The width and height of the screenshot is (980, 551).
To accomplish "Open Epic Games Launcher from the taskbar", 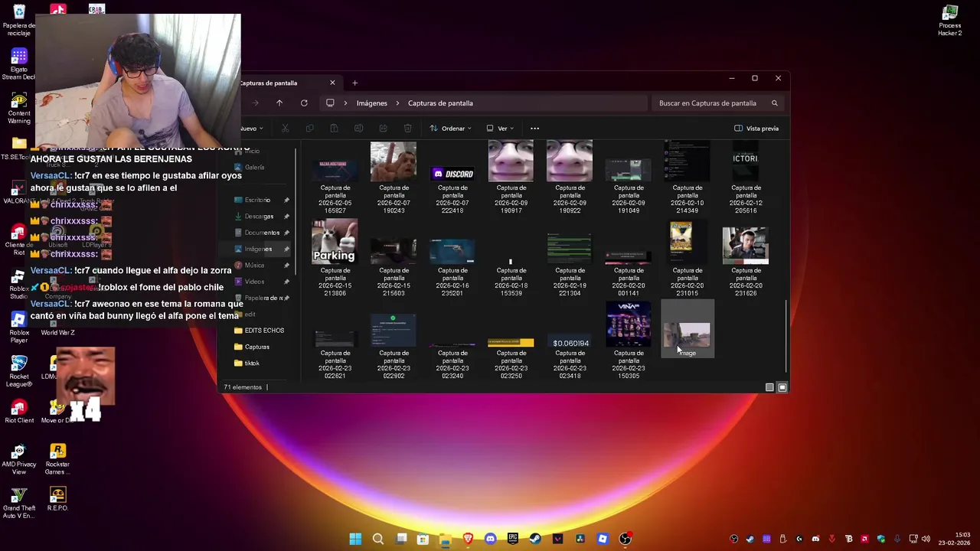I will [x=513, y=539].
